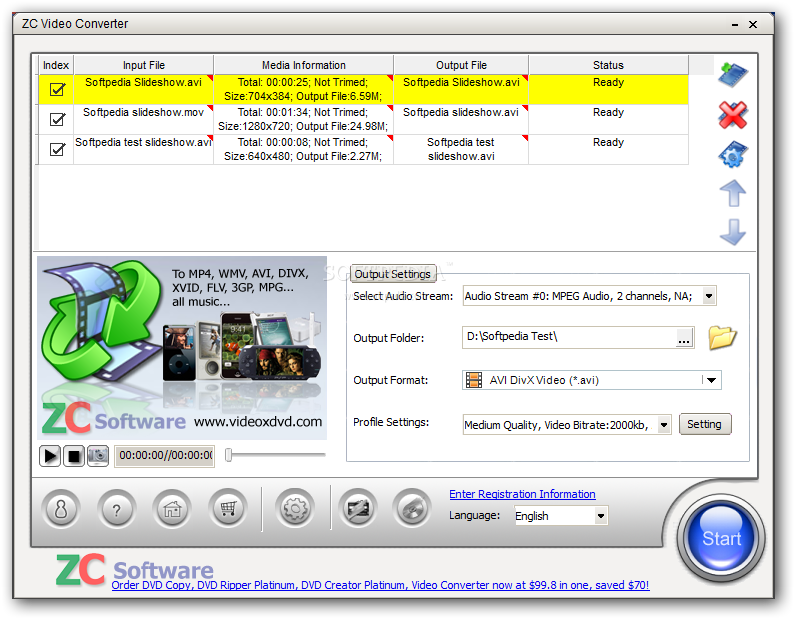Click Ready status of Softpedia test slideshow.avi row
The width and height of the screenshot is (795, 619).
click(x=608, y=149)
